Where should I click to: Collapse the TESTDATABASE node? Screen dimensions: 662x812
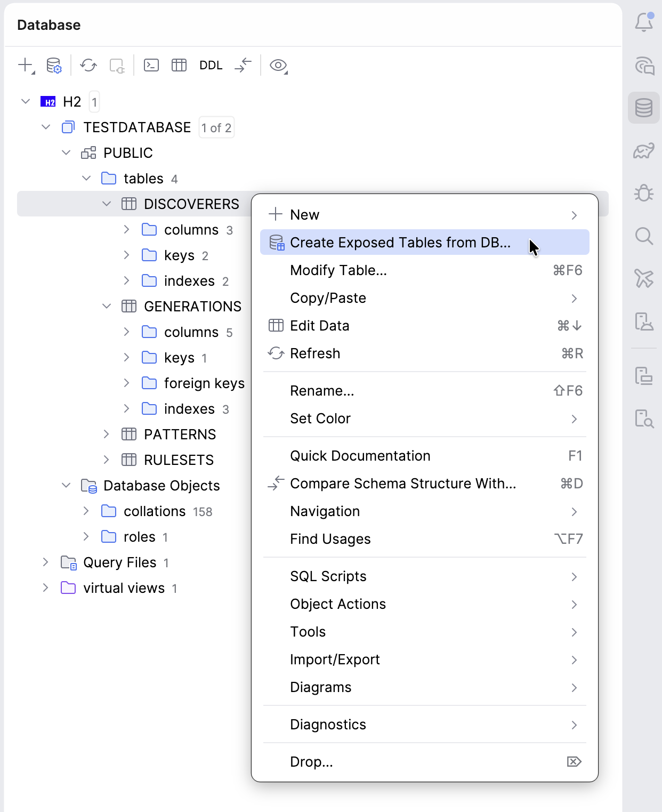click(46, 127)
